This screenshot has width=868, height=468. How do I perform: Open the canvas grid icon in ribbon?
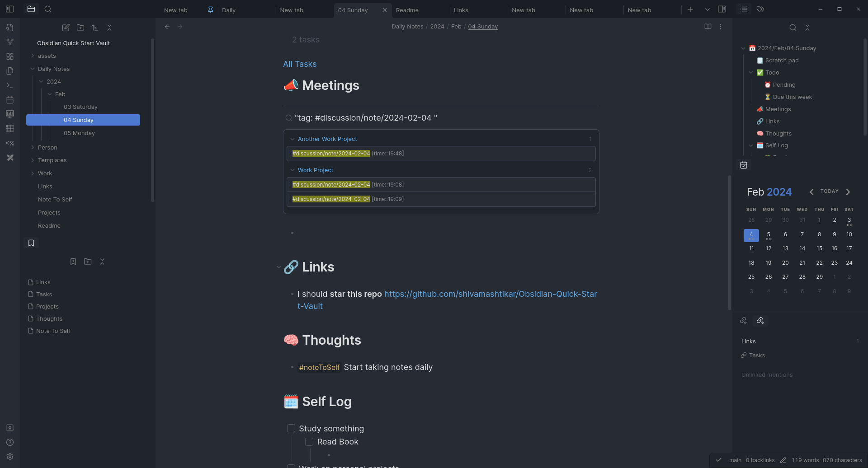10,56
